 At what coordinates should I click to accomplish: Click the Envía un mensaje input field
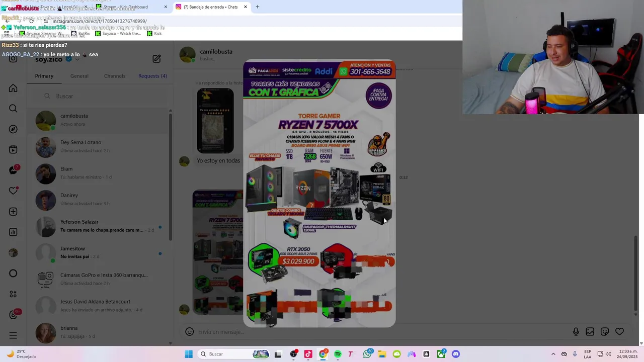(x=382, y=332)
